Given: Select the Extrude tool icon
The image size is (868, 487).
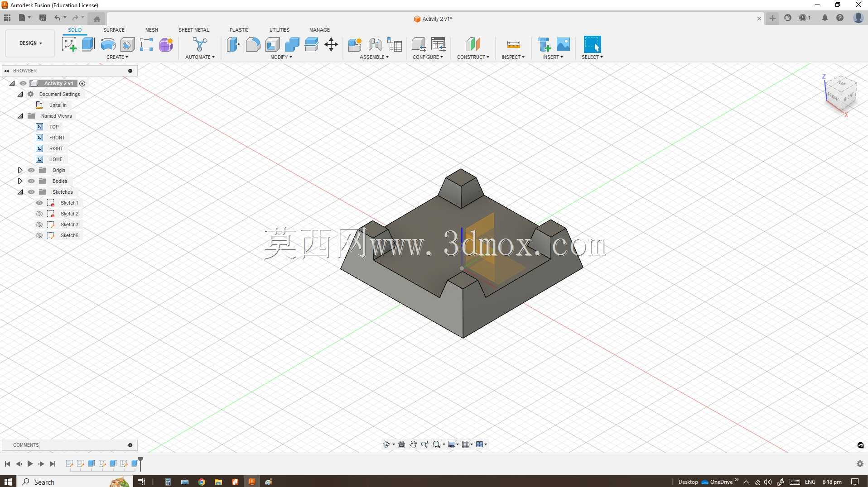Looking at the screenshot, I should click(88, 44).
